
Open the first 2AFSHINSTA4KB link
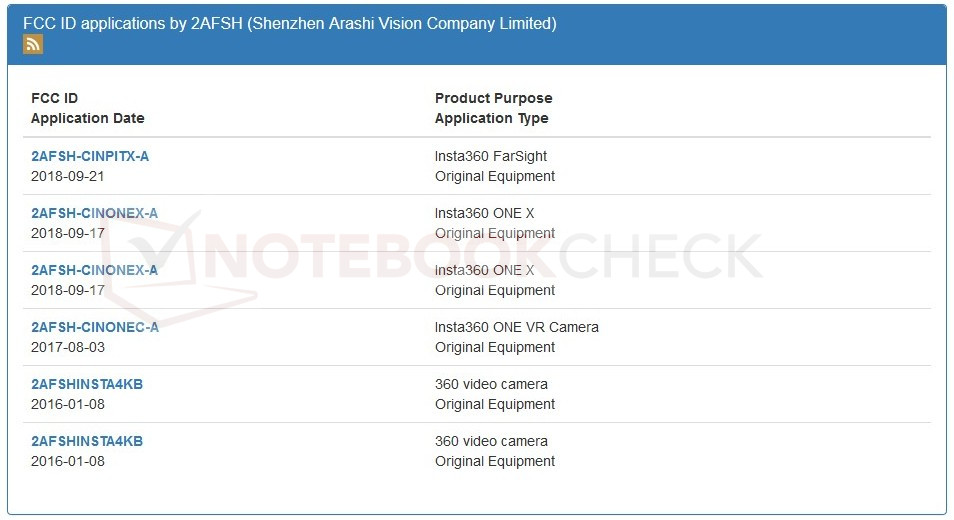(87, 384)
